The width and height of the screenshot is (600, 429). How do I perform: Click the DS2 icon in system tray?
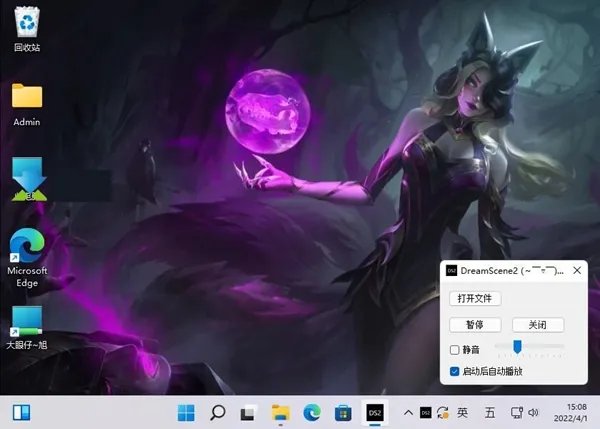click(x=425, y=411)
